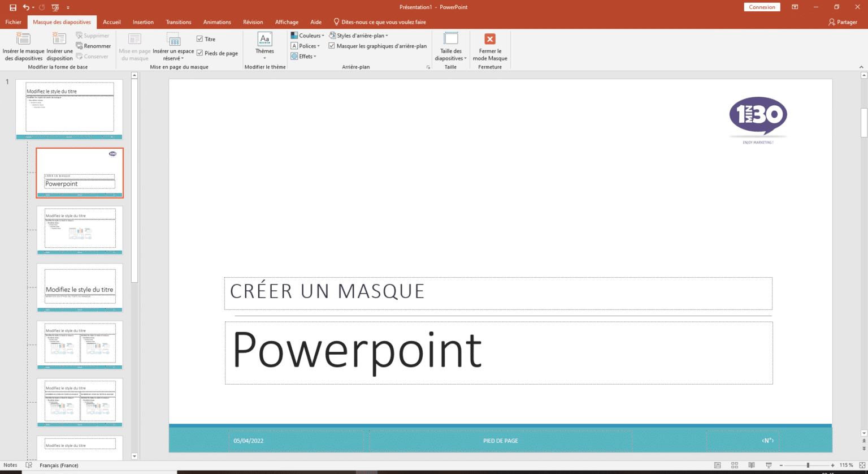Viewport: 868px width, 474px height.
Task: Switch to the Insertion ribbon tab
Action: pyautogui.click(x=143, y=21)
